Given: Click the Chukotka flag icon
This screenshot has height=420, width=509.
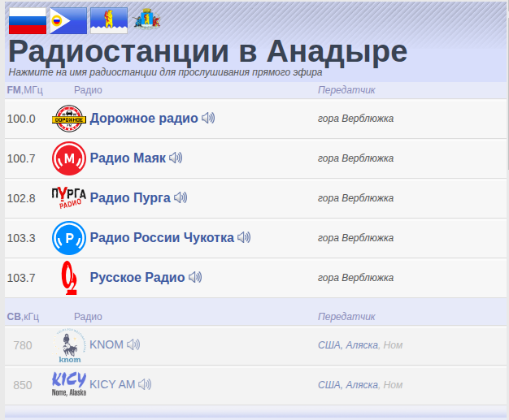Looking at the screenshot, I should pos(68,21).
